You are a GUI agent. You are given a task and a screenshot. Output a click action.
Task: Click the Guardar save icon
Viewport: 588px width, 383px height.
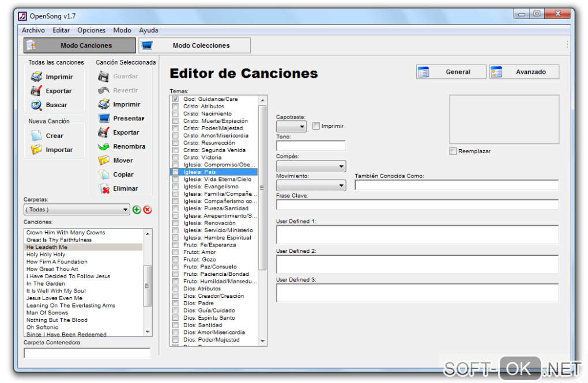pyautogui.click(x=104, y=77)
